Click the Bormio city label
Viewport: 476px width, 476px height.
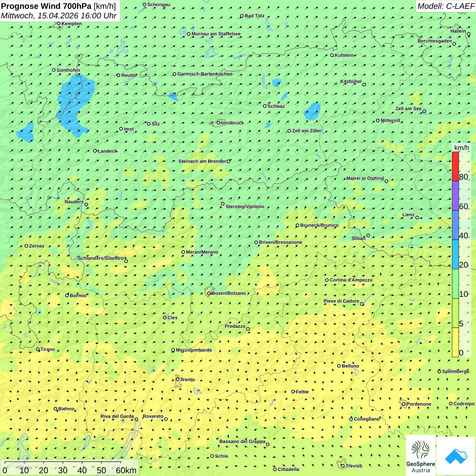tap(78, 295)
